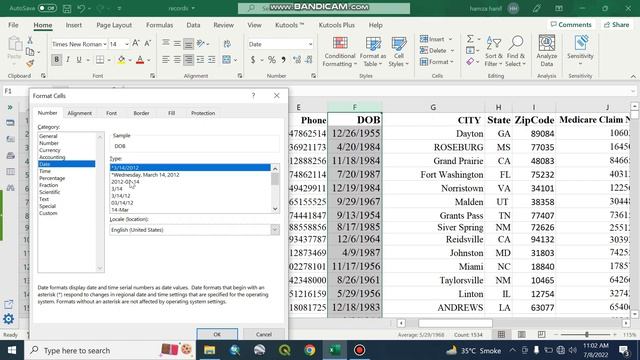The width and height of the screenshot is (640, 360).
Task: Switch to Protection tab in Format Cells
Action: (203, 113)
